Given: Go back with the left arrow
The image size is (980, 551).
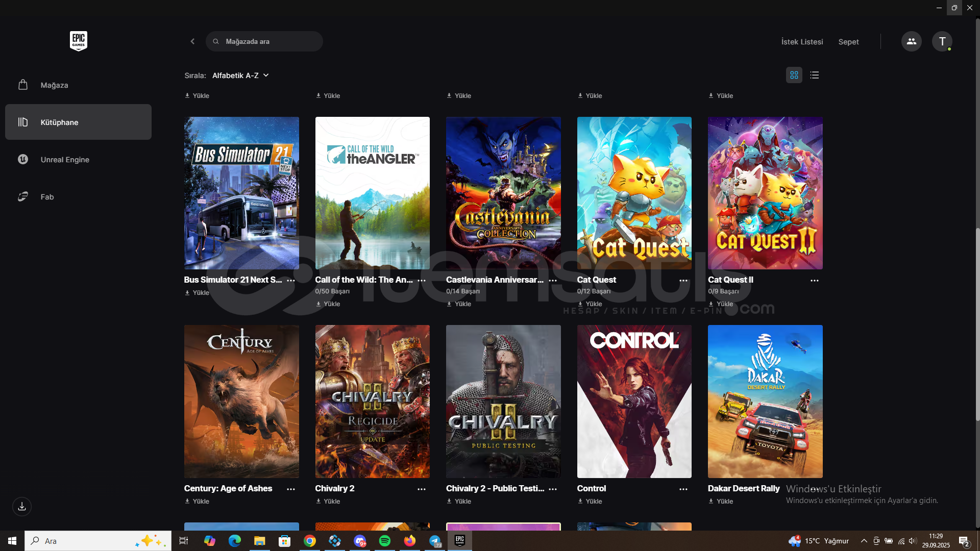Looking at the screenshot, I should click(192, 41).
